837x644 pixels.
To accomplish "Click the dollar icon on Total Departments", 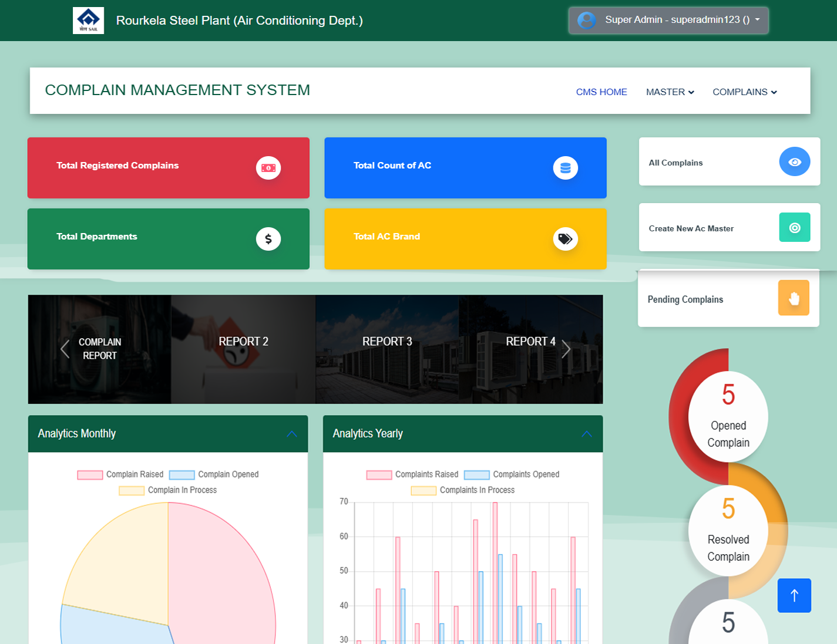I will [268, 239].
